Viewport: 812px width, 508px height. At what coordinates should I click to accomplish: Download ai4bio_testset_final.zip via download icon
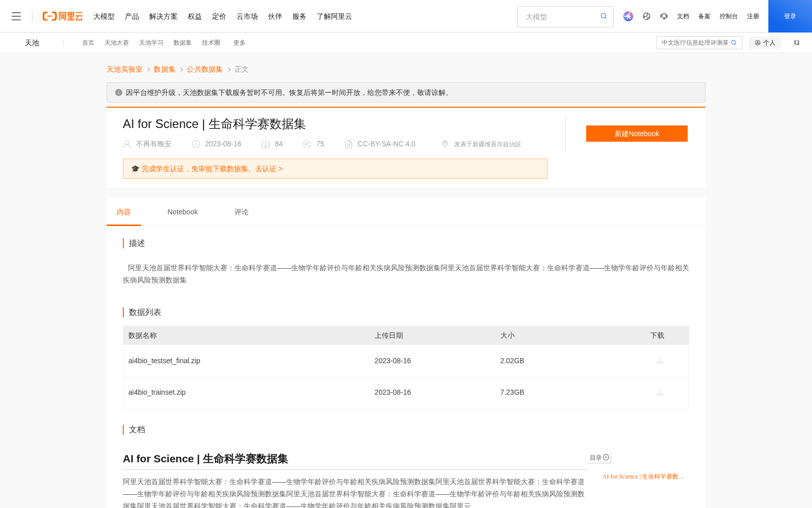(660, 360)
